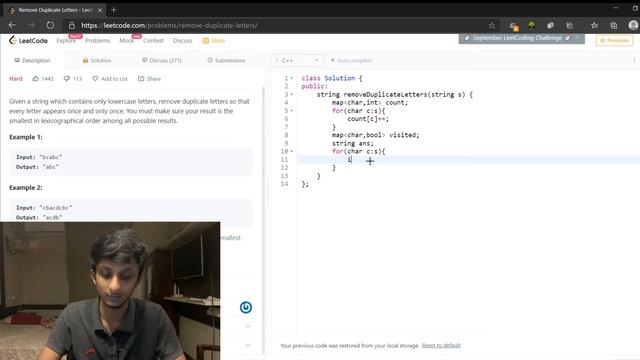
Task: Reload the page with the refresh icon
Action: 50,25
